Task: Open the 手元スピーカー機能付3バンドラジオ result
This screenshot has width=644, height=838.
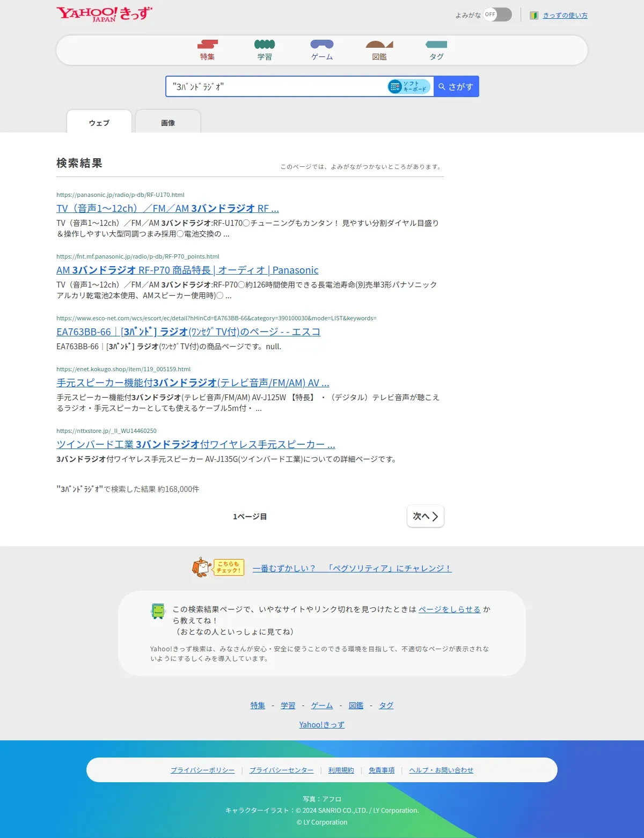Action: pyautogui.click(x=193, y=383)
